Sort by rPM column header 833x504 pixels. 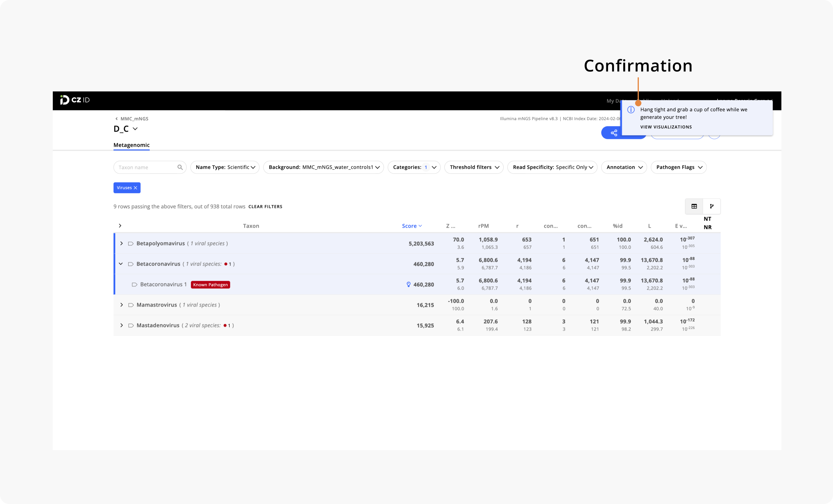[483, 226]
